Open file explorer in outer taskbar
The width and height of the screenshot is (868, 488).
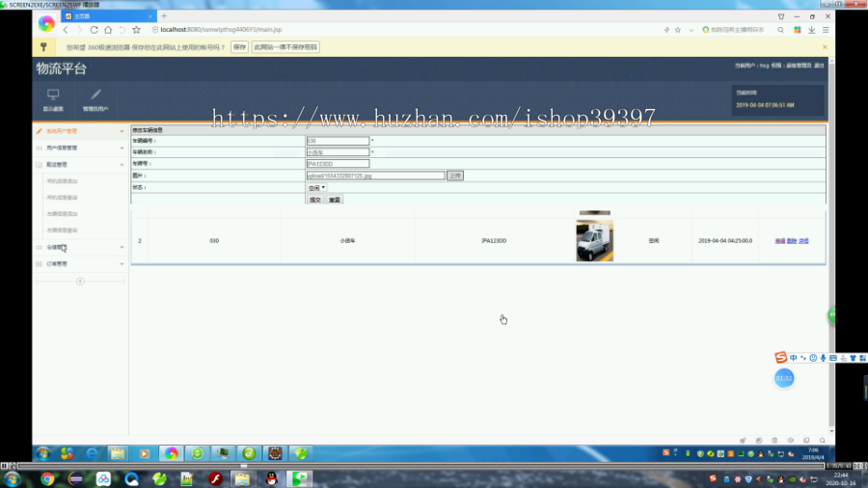click(242, 478)
